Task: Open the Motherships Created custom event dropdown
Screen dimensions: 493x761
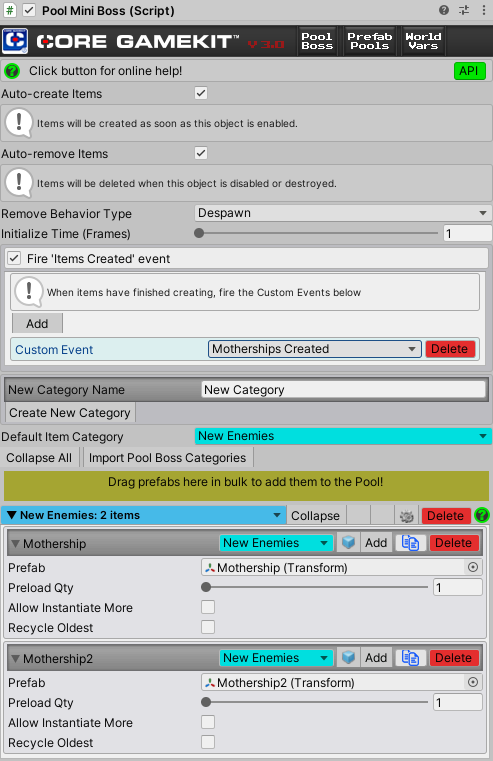Action: (314, 349)
